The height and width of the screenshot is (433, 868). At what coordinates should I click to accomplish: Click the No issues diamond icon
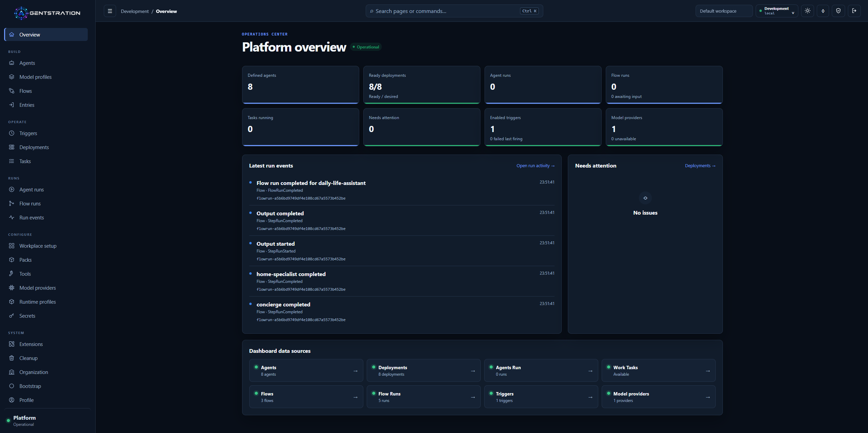[645, 198]
